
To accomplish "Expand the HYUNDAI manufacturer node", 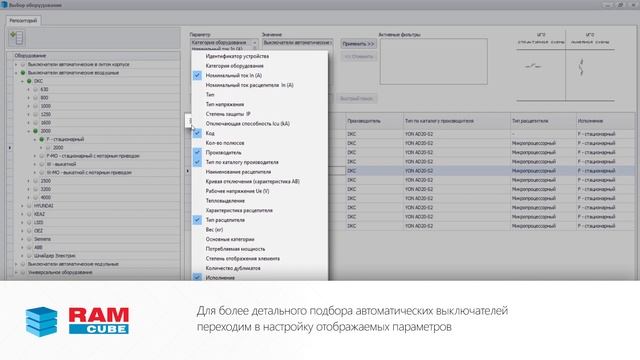I will (22, 206).
